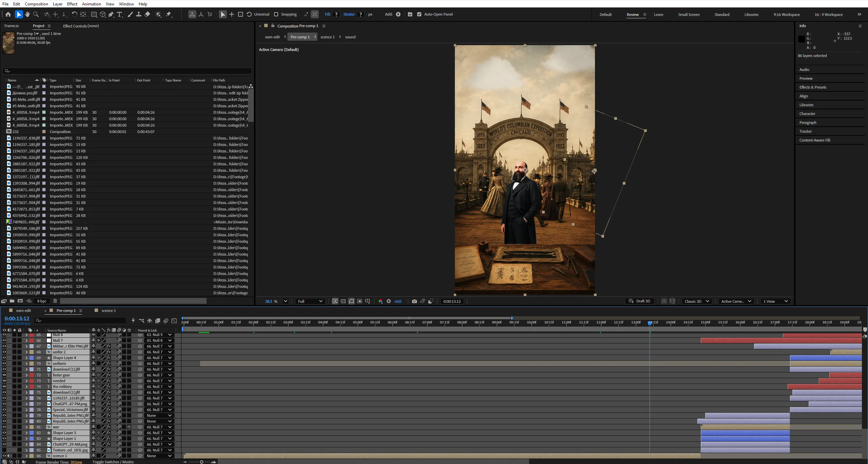Select the Eraser tool
868x464 pixels.
click(147, 14)
